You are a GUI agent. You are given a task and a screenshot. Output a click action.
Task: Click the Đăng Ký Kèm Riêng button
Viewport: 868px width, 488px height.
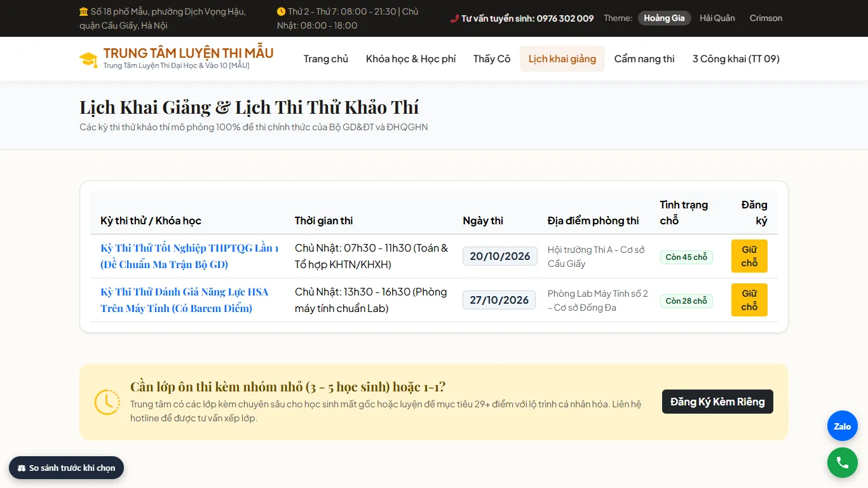click(x=717, y=402)
